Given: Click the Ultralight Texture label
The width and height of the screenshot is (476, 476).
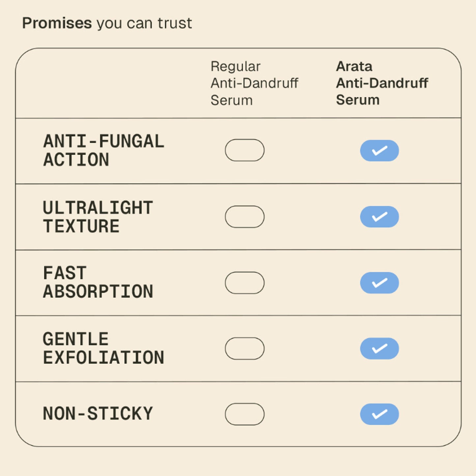Looking at the screenshot, I should coord(98,217).
